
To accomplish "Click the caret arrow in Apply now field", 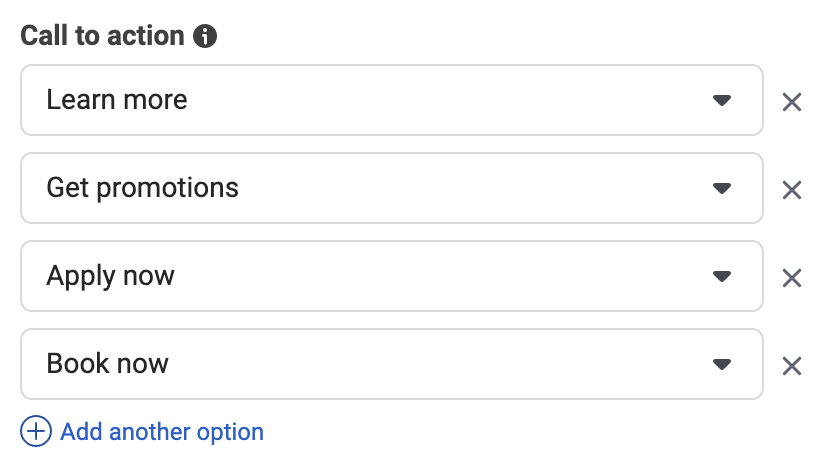I will [722, 276].
